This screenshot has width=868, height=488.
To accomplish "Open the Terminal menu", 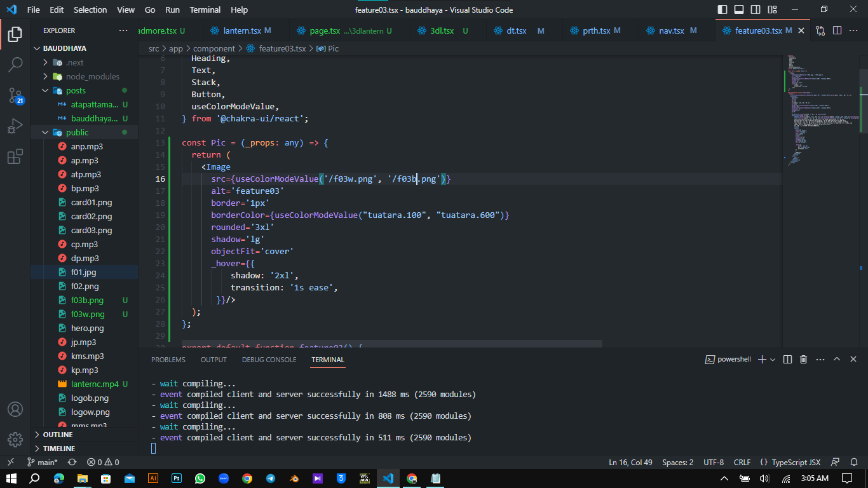I will point(205,10).
